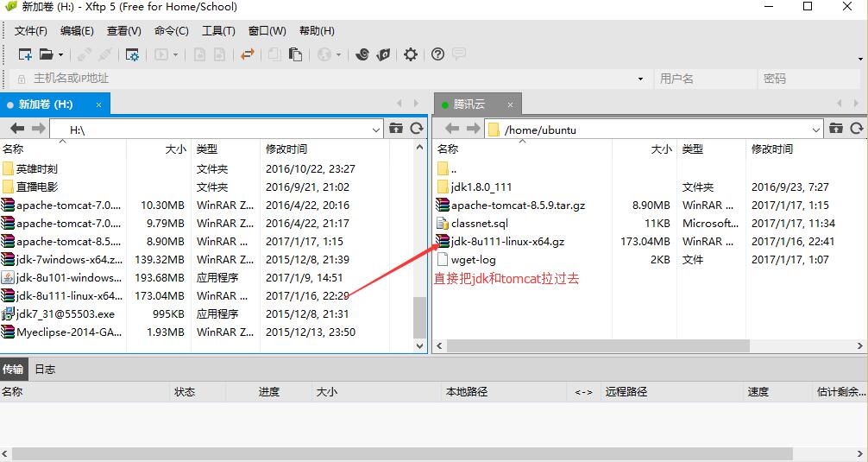Go forward in the remote /home/ubuntu pane
Viewport: 868px width, 462px height.
click(474, 129)
